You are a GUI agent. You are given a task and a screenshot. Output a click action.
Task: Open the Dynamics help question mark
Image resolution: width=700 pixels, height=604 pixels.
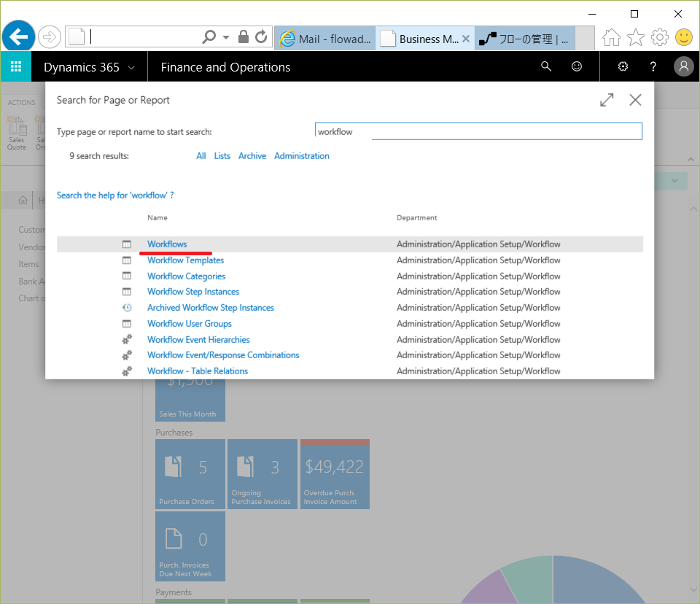click(653, 66)
